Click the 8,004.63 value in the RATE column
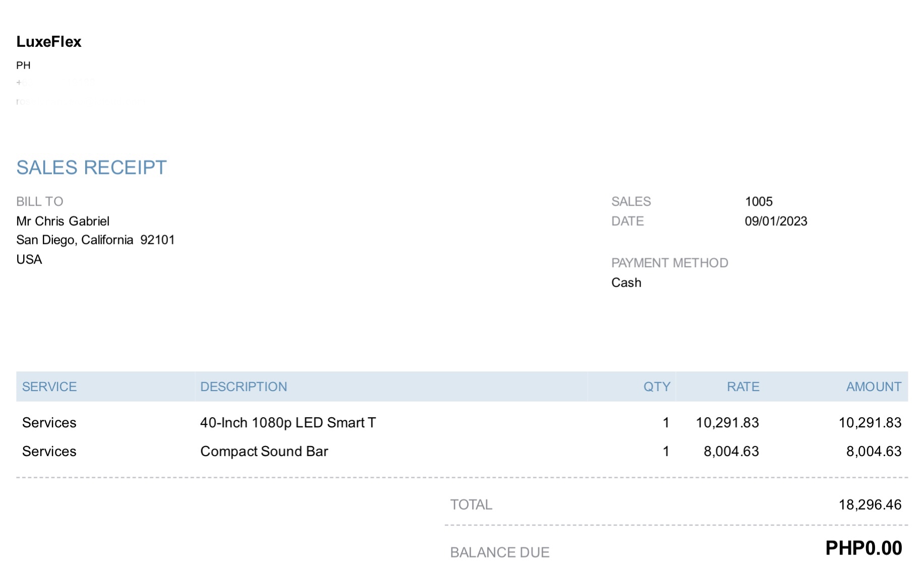Image resolution: width=924 pixels, height=561 pixels. [731, 451]
